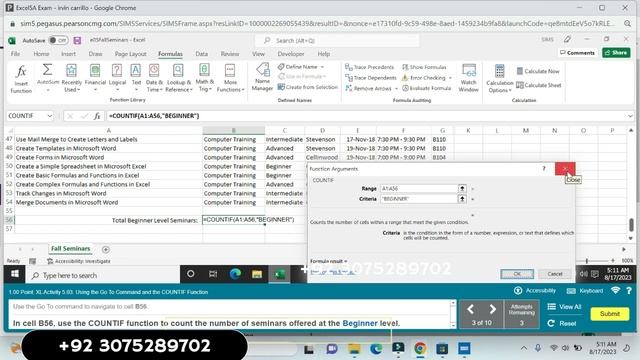Click Calculate Sheet
Image resolution: width=640 pixels, height=360 pixels.
(x=539, y=85)
